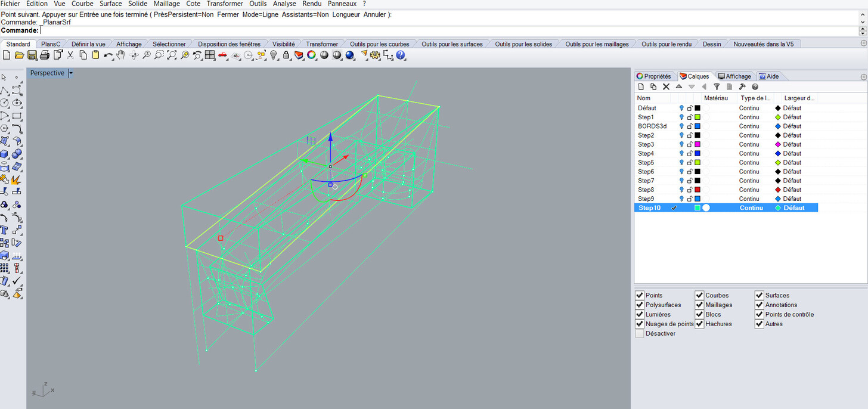The width and height of the screenshot is (868, 409).
Task: Click in the Commande input field
Action: [x=449, y=30]
